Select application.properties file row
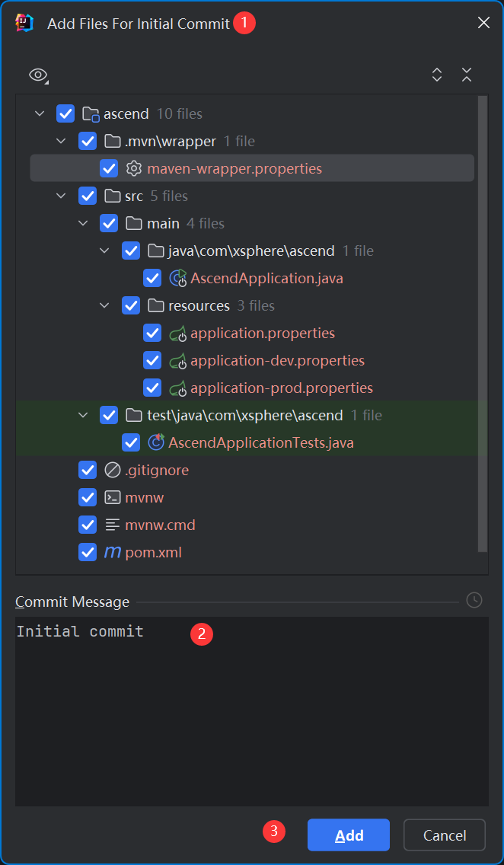This screenshot has height=865, width=504. point(262,333)
